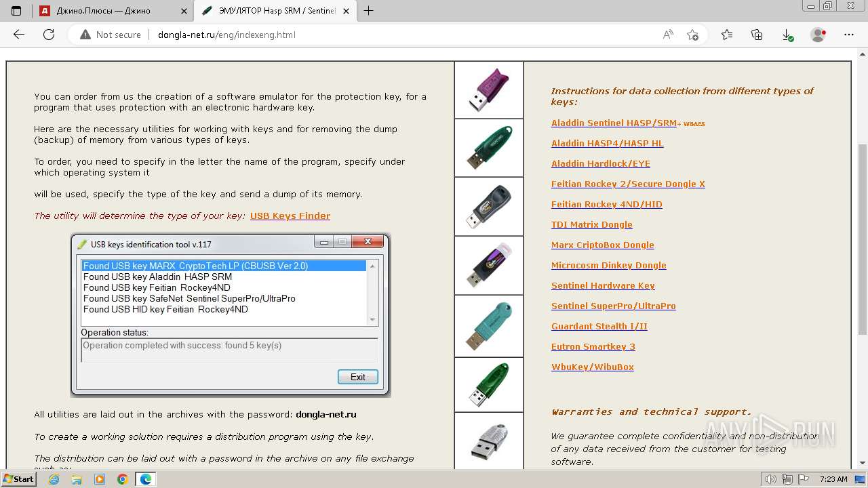Switch to the Джино.Плюсы tab

(113, 11)
